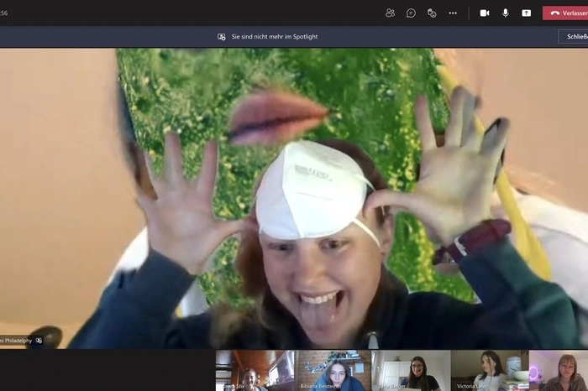Open the reactions and raise-hand menu
Viewport: 588px width, 391px height.
click(x=432, y=13)
